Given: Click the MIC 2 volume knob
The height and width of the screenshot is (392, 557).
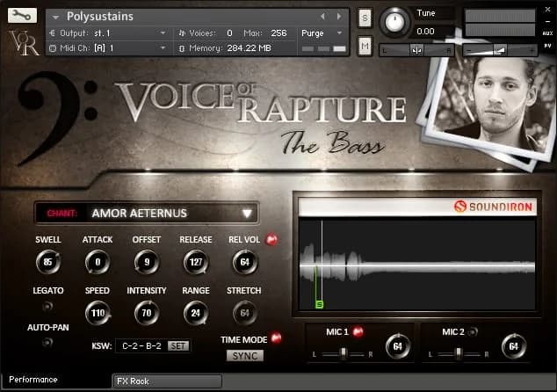Looking at the screenshot, I should [514, 346].
